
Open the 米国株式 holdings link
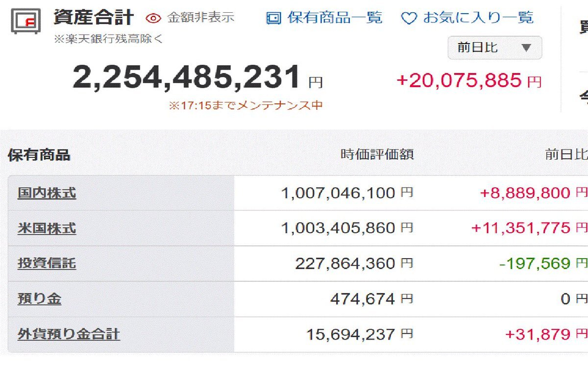(47, 228)
